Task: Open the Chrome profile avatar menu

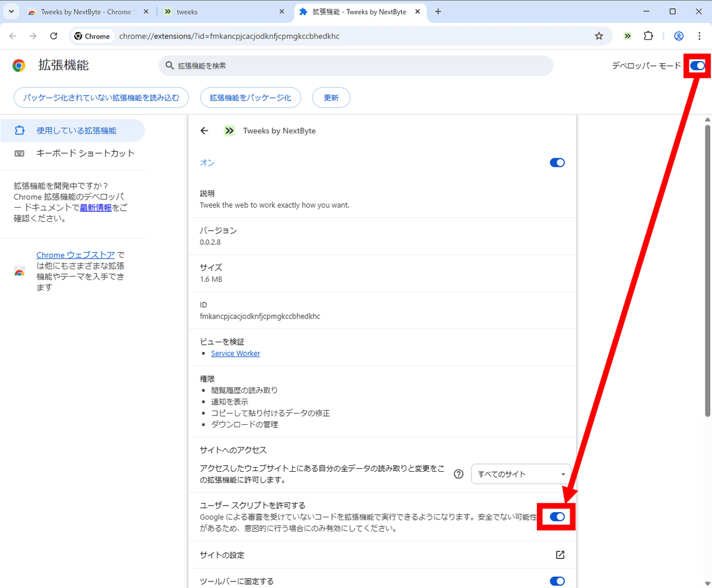Action: pos(679,36)
